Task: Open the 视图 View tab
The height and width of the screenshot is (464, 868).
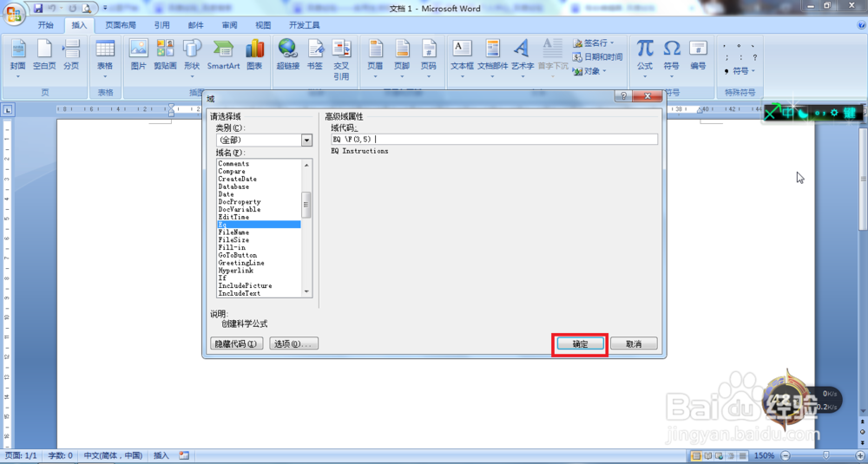Action: point(263,25)
